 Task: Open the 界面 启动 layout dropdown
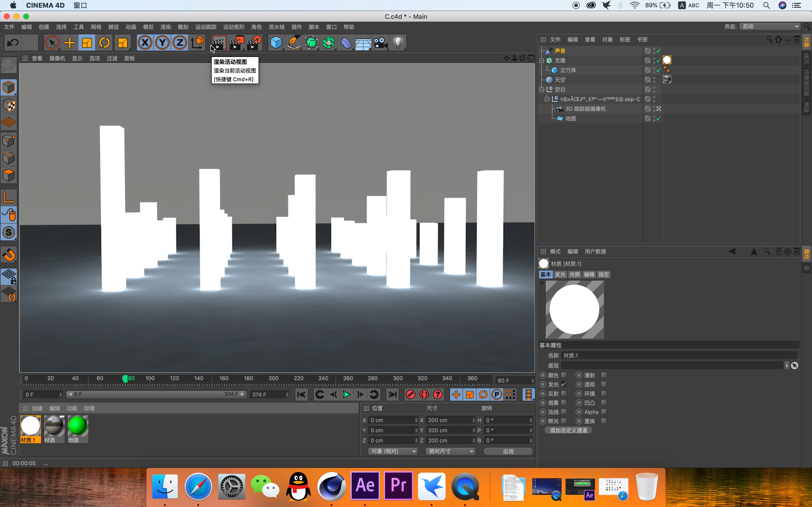click(770, 27)
